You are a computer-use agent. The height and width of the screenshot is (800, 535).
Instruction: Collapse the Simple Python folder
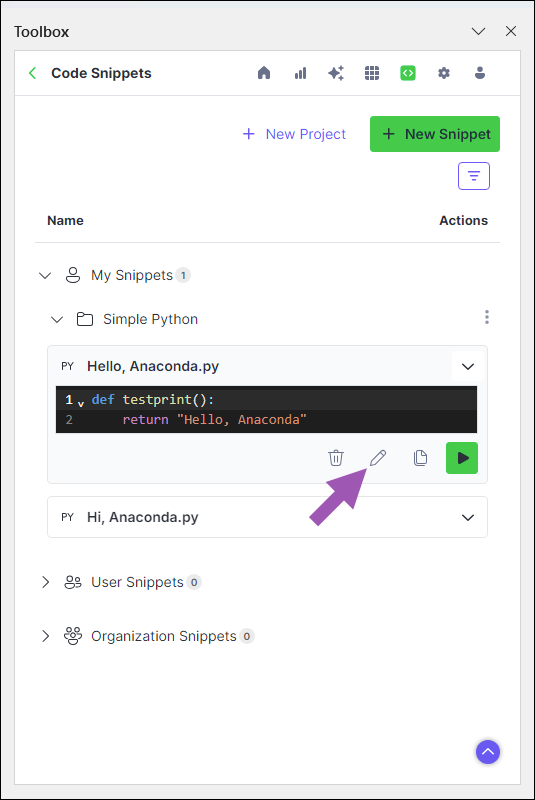pyautogui.click(x=57, y=319)
